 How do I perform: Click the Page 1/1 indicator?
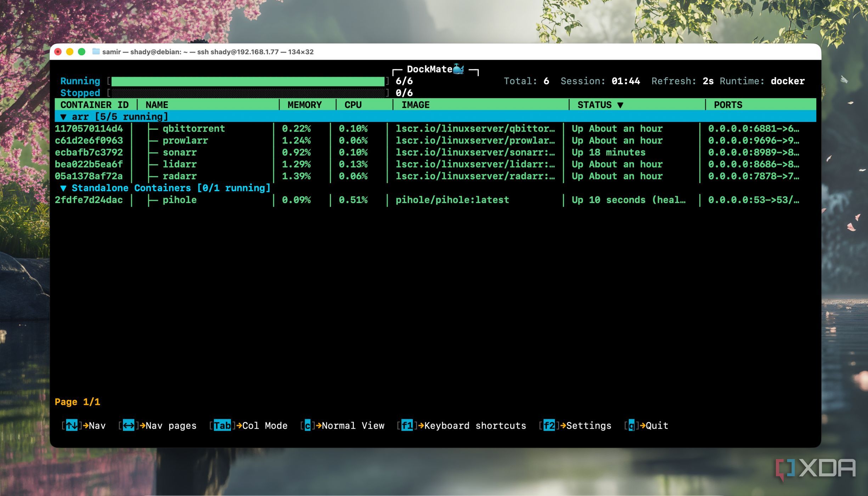click(77, 402)
